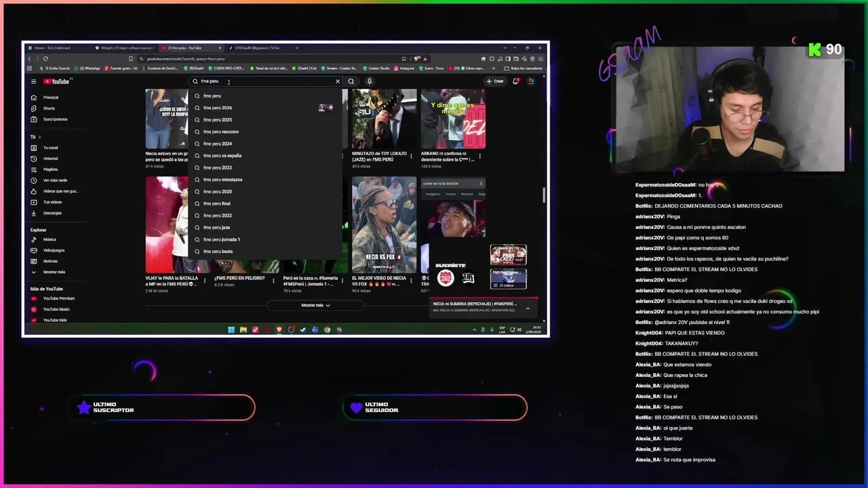Image resolution: width=868 pixels, height=488 pixels.
Task: Expand the Tú section chevron
Action: point(39,137)
